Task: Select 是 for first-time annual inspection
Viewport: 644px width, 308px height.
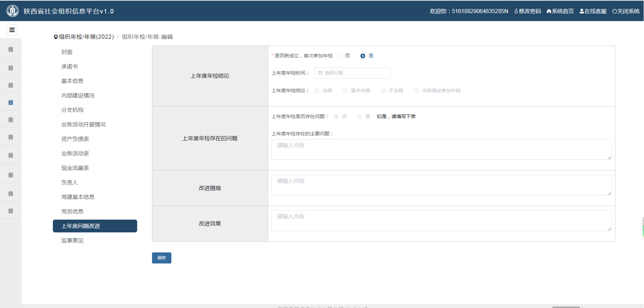Action: 363,56
